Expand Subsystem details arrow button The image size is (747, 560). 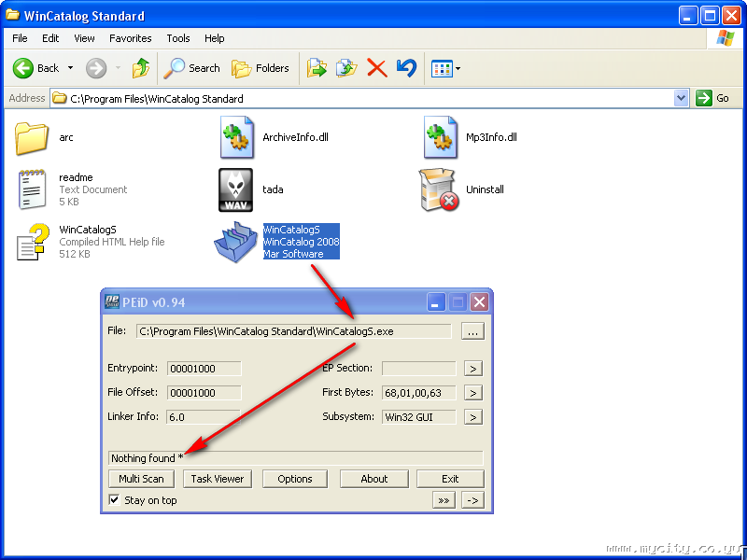pyautogui.click(x=473, y=417)
